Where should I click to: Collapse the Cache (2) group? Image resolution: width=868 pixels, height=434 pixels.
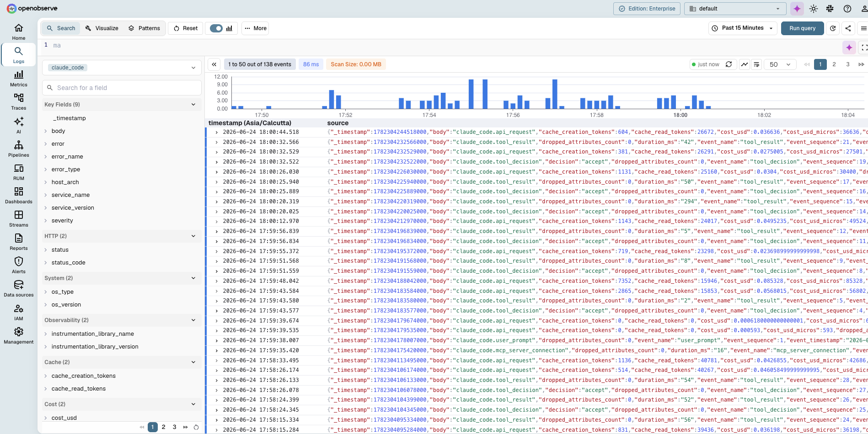point(122,362)
